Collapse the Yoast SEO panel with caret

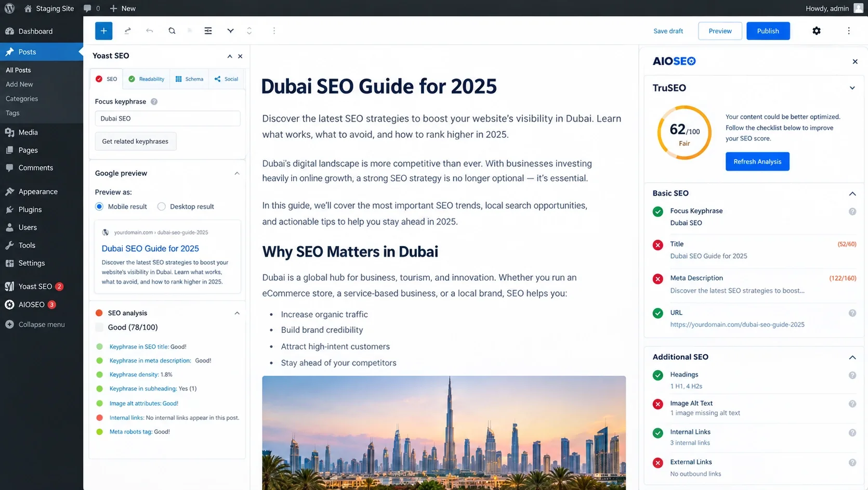click(230, 56)
